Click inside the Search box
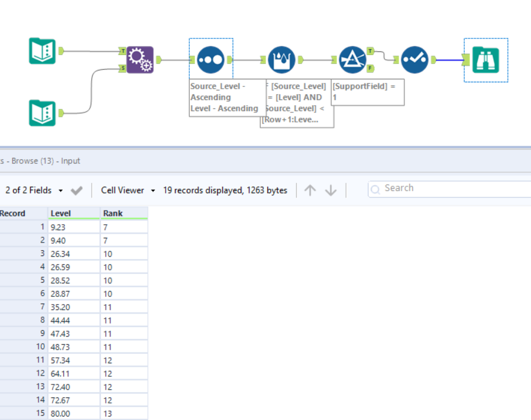This screenshot has width=531, height=420. coord(438,188)
